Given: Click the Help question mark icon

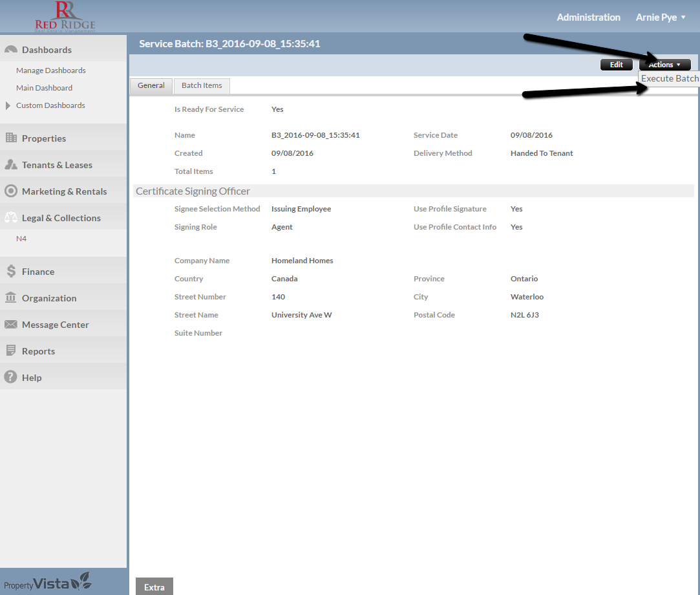Looking at the screenshot, I should click(10, 378).
